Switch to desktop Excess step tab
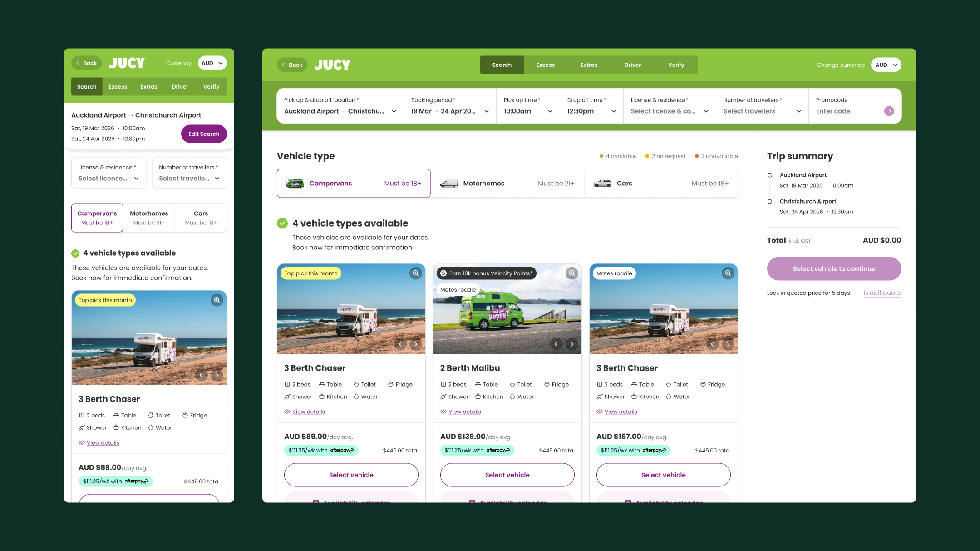Screen dimensions: 980x551 (x=545, y=65)
